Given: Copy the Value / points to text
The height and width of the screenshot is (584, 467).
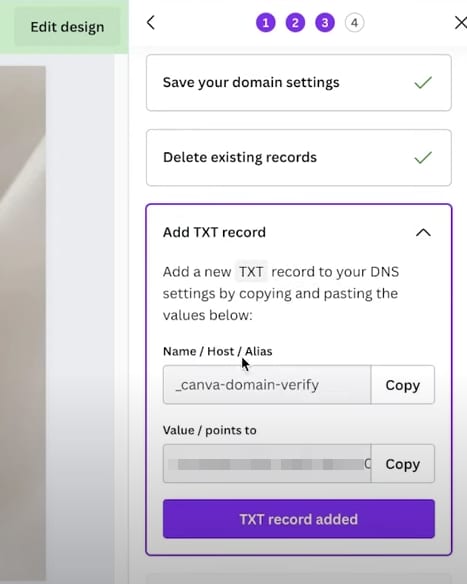Looking at the screenshot, I should pyautogui.click(x=403, y=464).
